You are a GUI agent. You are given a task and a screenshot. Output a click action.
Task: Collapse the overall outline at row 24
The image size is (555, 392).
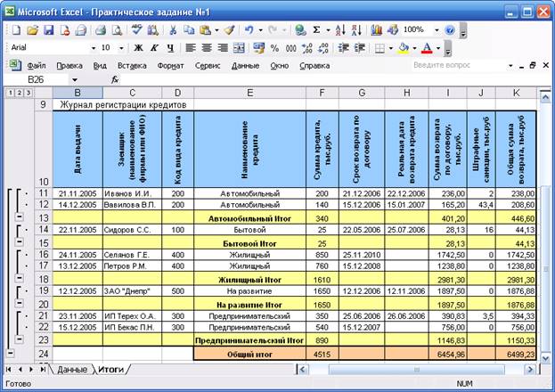click(x=11, y=353)
